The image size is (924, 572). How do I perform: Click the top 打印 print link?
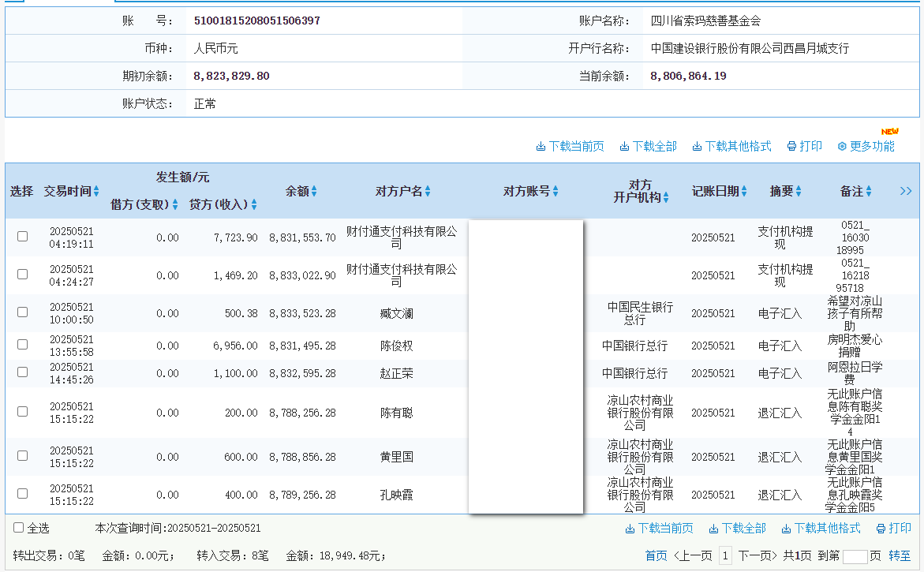coord(804,146)
